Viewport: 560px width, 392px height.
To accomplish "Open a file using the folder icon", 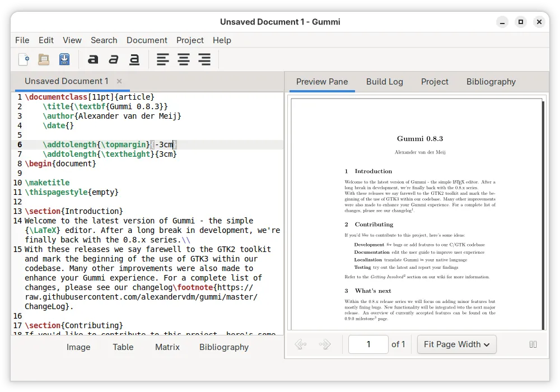I will [44, 59].
